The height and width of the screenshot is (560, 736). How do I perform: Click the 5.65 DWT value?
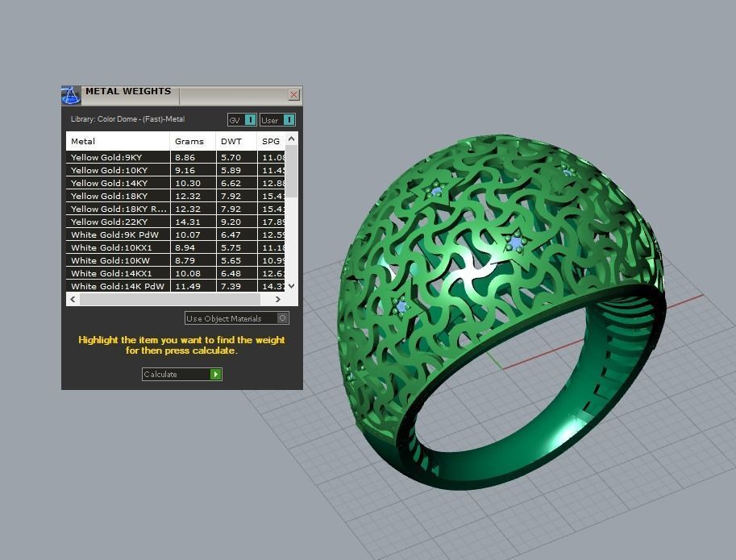tap(231, 261)
